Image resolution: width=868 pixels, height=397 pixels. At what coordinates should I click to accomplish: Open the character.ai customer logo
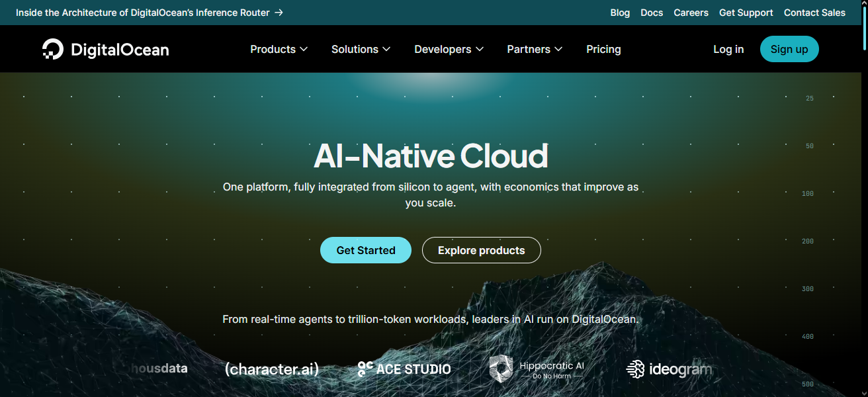[272, 369]
